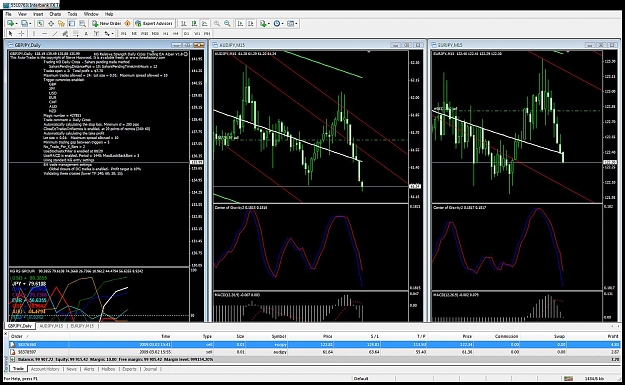
Task: Open the Tools menu
Action: click(x=72, y=14)
